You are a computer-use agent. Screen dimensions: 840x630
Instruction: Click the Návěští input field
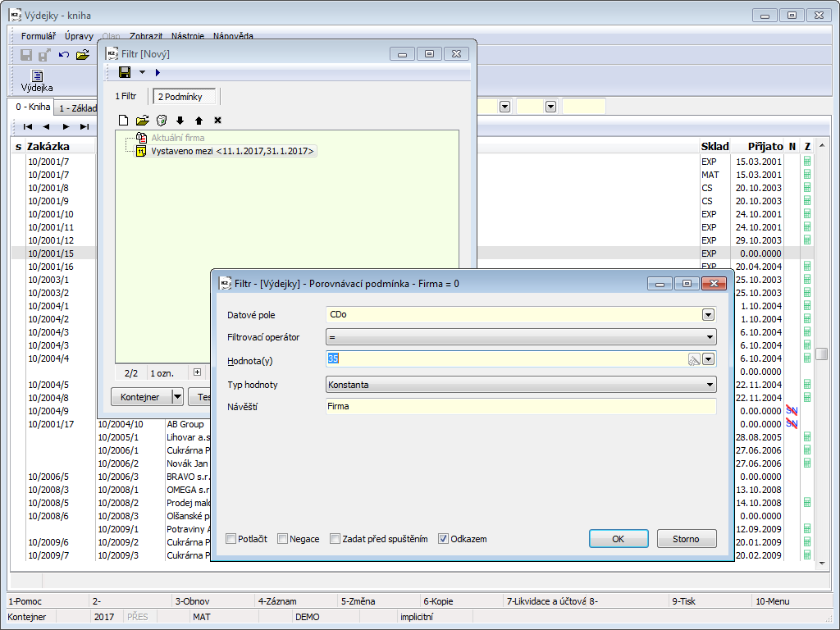[521, 406]
